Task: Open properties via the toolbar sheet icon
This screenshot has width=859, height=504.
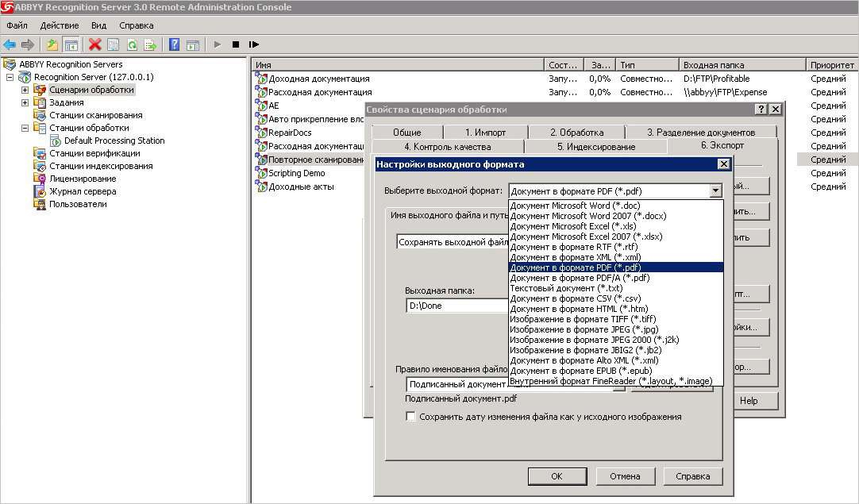Action: 114,44
